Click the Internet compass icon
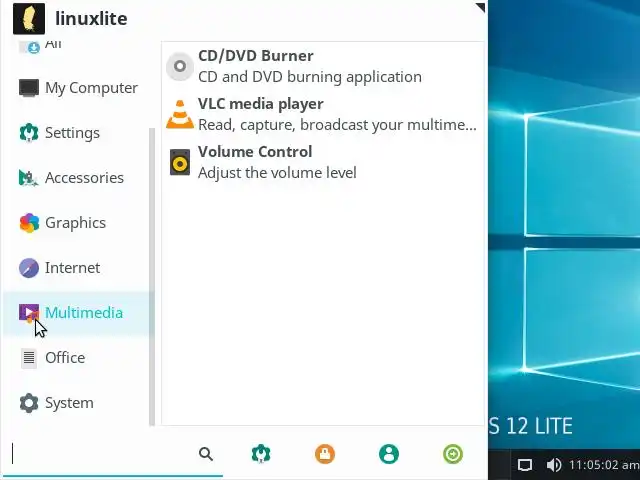Screen dimensions: 640x480 (x=29, y=268)
